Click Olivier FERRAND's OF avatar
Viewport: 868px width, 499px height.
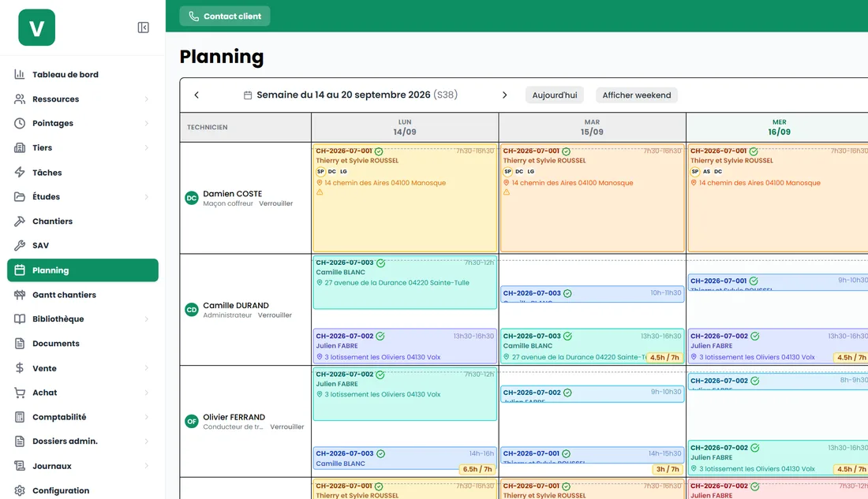point(192,422)
